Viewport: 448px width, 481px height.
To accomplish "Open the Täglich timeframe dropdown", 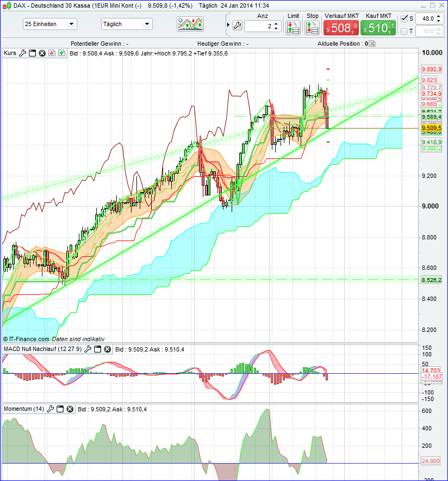I will point(126,24).
